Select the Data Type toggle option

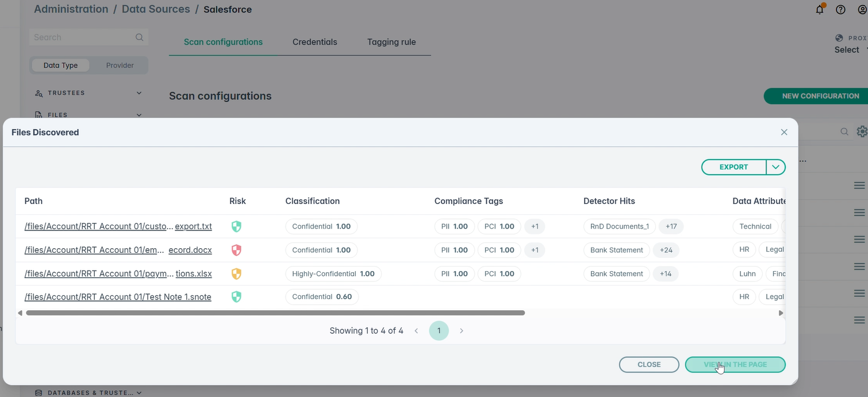[x=60, y=65]
